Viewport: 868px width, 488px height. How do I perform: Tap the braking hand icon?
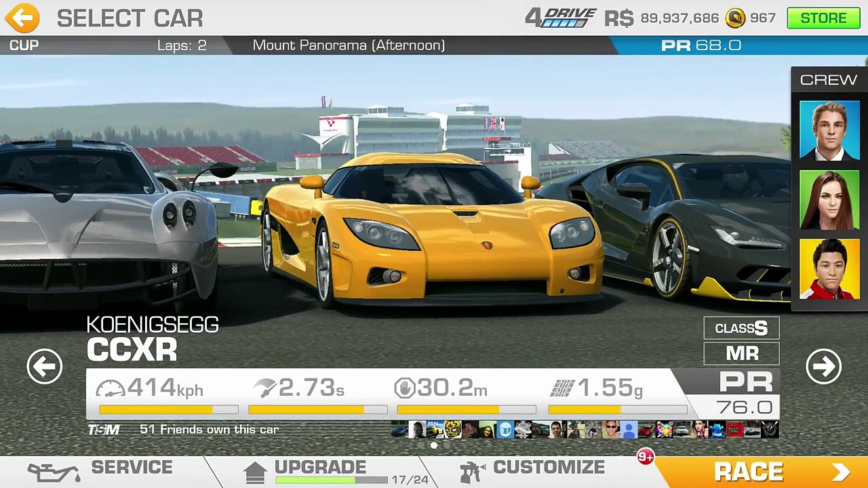(404, 388)
